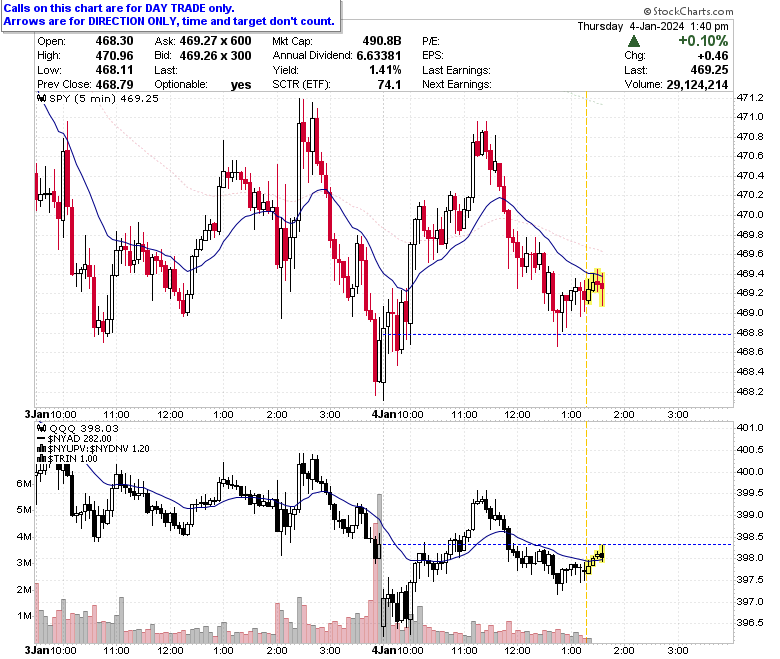Click the Thursday 4-Jan-2024 1:40 pm timestamp
This screenshot has height=659, width=780.
point(653,26)
